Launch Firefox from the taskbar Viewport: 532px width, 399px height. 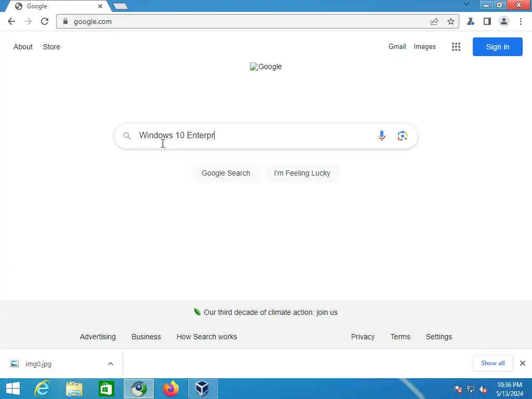pos(170,389)
